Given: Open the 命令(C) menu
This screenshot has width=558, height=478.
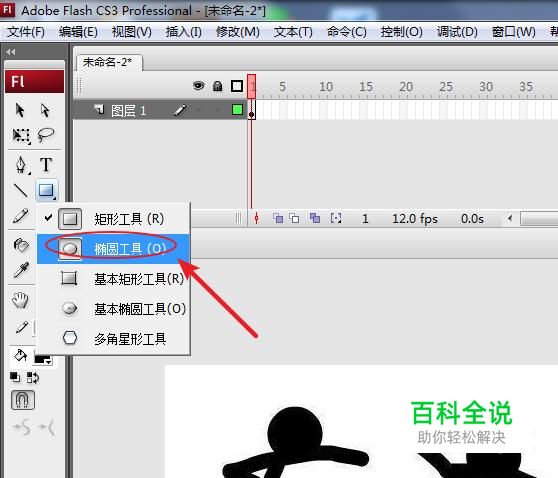Looking at the screenshot, I should (347, 32).
